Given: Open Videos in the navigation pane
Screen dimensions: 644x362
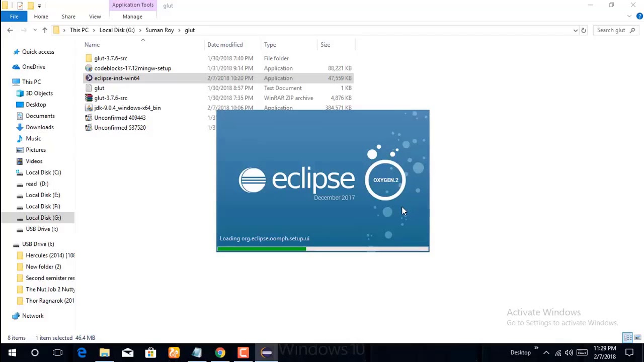Looking at the screenshot, I should tap(34, 161).
